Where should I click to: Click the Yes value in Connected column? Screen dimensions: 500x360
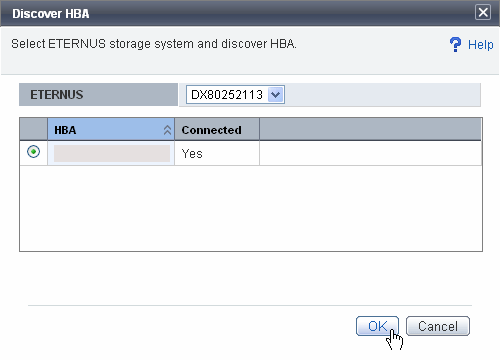[x=192, y=154]
